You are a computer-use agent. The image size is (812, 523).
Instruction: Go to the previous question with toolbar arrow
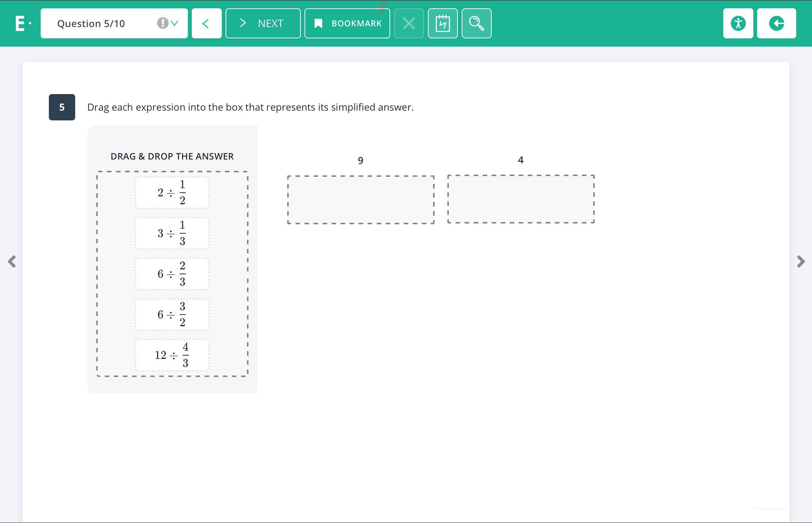click(x=206, y=23)
